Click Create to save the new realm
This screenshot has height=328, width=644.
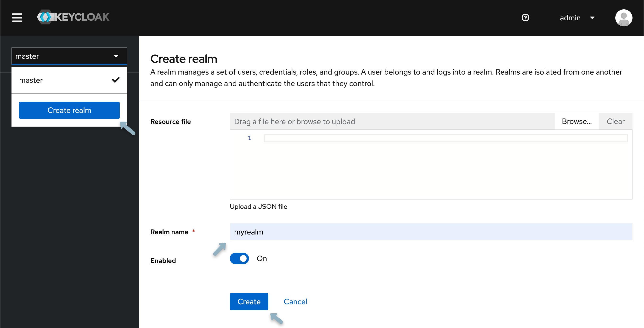249,301
